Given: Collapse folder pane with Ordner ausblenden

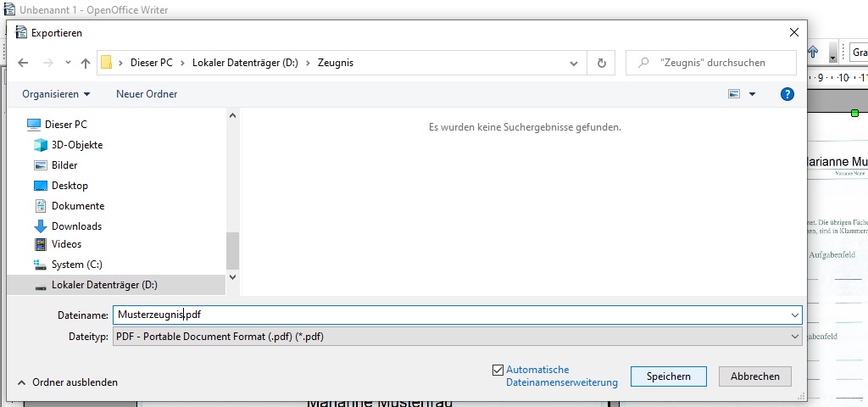Looking at the screenshot, I should pyautogui.click(x=67, y=382).
